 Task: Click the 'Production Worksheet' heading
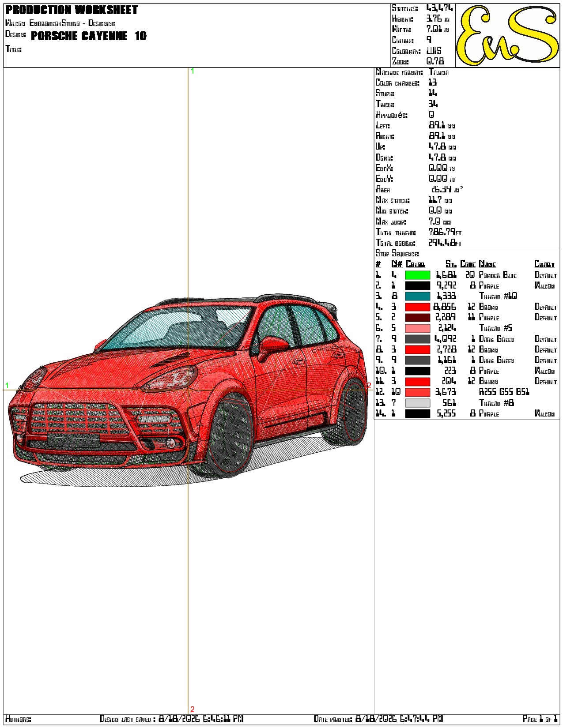[x=72, y=10]
